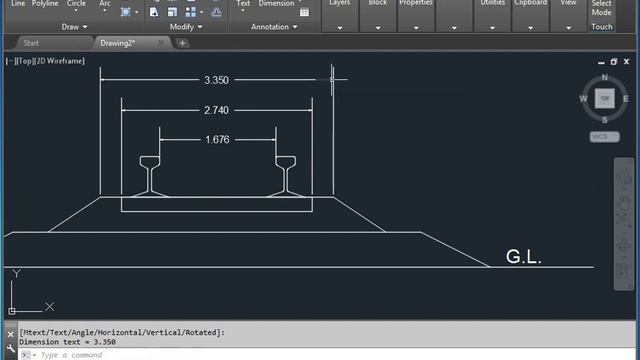The width and height of the screenshot is (640, 360).
Task: Select the Line tool
Action: (18, 4)
